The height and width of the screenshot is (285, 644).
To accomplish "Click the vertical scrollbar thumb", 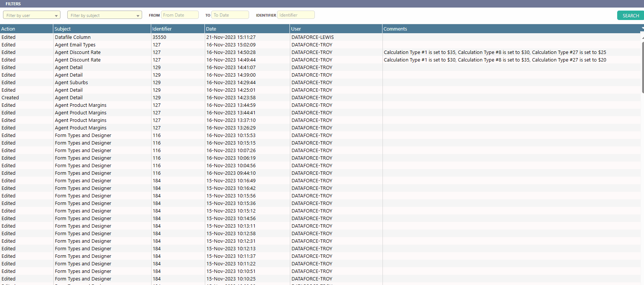I will pos(642,67).
